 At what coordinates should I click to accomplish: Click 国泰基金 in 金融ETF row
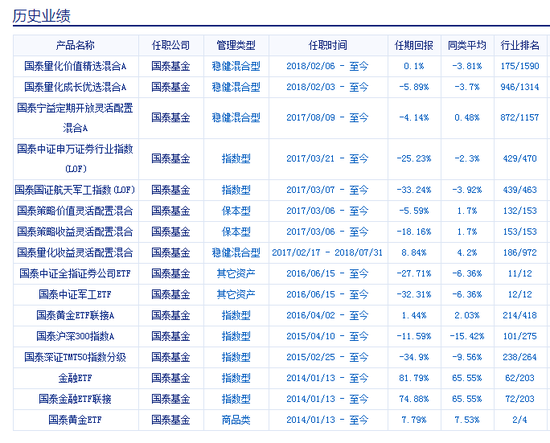(171, 378)
